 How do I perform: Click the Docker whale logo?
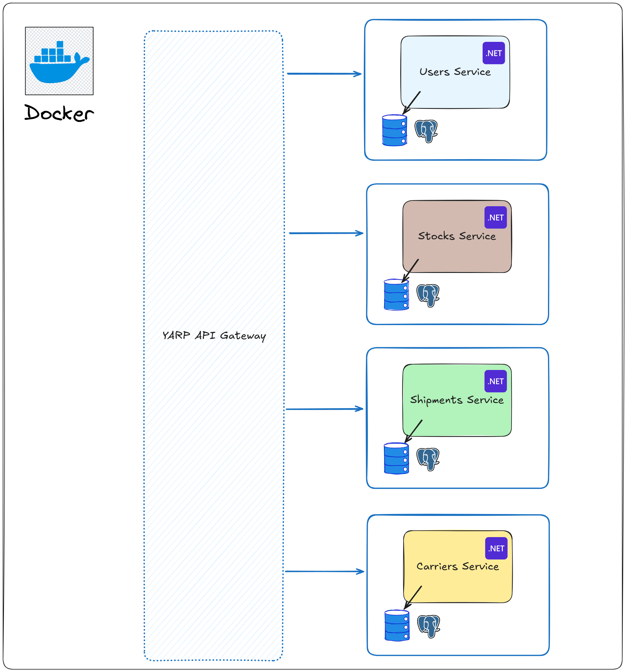[59, 61]
